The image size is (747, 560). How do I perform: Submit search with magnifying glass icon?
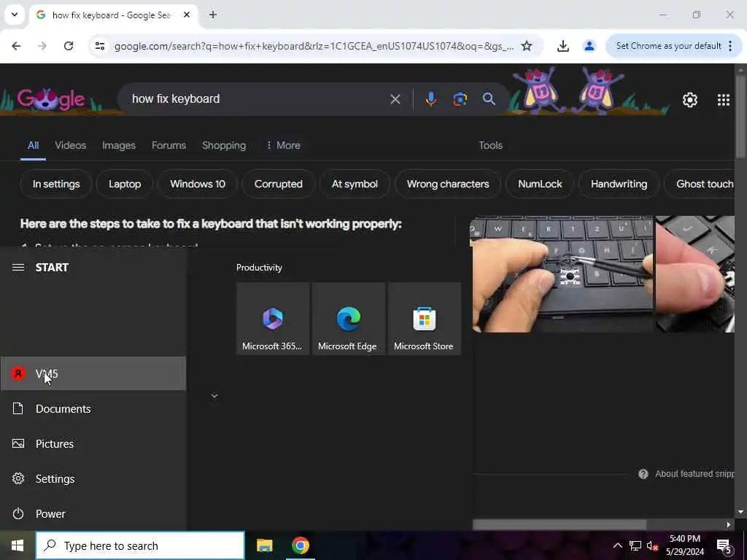click(489, 99)
